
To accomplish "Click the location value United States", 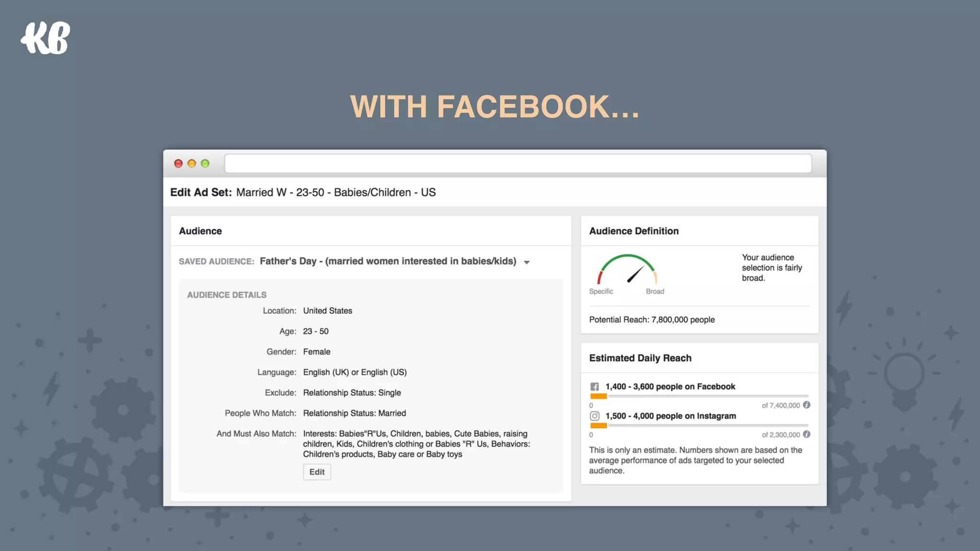I will tap(328, 311).
